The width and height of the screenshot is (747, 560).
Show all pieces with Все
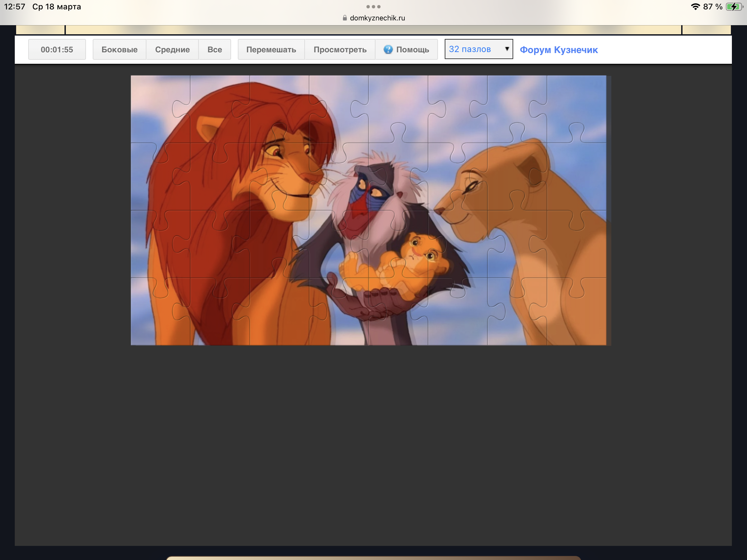pos(214,50)
